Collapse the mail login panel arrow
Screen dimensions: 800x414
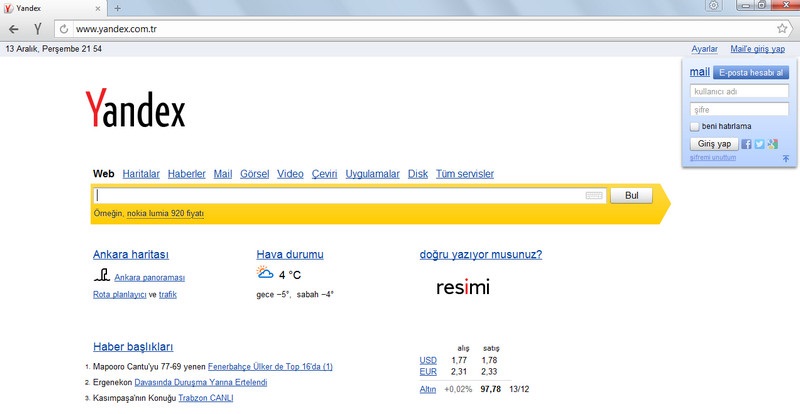click(x=786, y=159)
